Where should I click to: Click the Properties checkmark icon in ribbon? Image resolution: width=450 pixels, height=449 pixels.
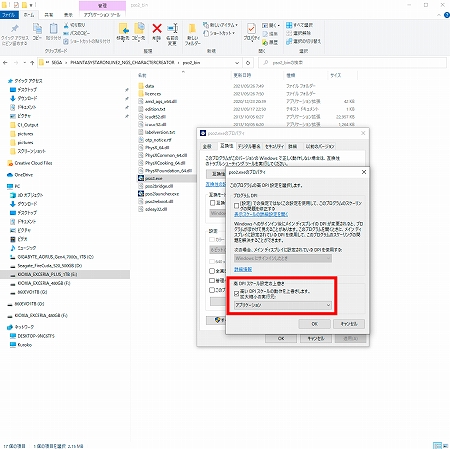pos(251,29)
